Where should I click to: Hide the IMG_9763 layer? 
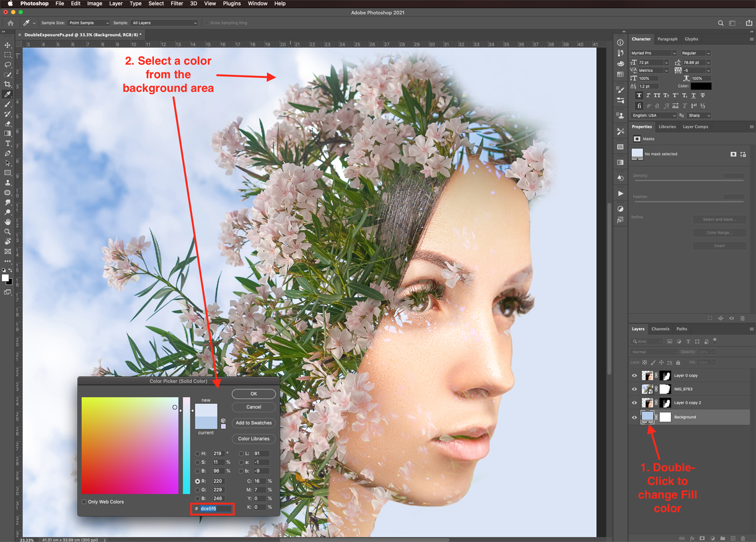[635, 389]
